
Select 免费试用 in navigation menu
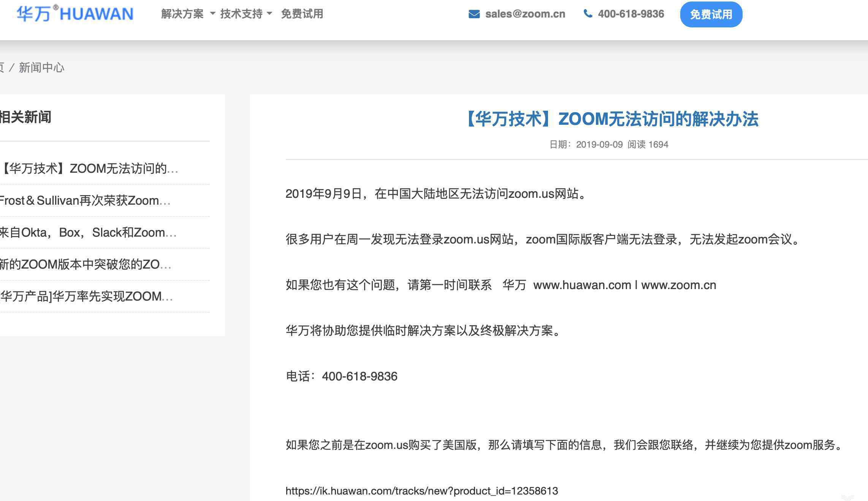pyautogui.click(x=302, y=14)
